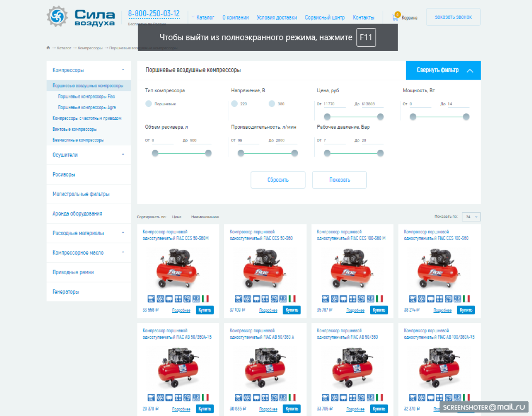Open Подробнее for FIAC CCS 100-380
Viewport: 532px width, 416px height.
tap(443, 310)
